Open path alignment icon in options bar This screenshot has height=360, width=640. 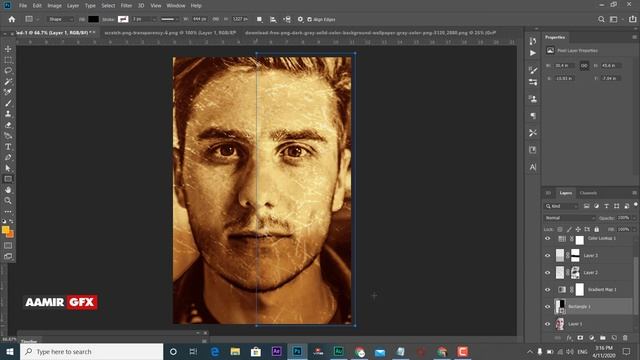point(273,19)
